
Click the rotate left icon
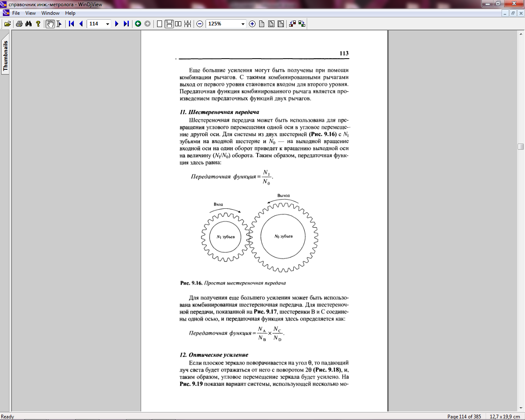(292, 24)
